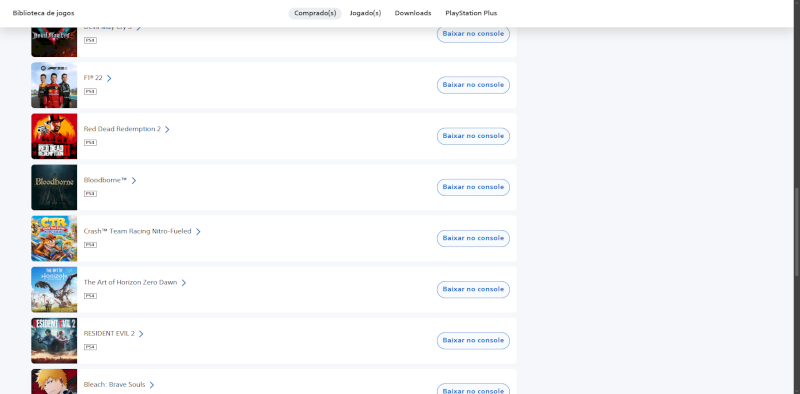Click the chevron after Crash Team Racing Nitro-Fueled
The width and height of the screenshot is (800, 394).
(x=198, y=231)
